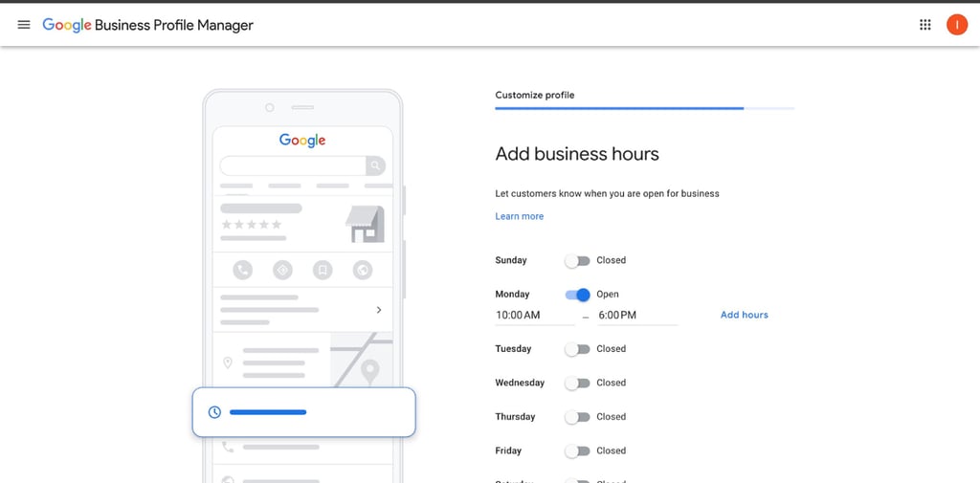The width and height of the screenshot is (980, 483).
Task: Open the Google apps grid
Action: [925, 25]
